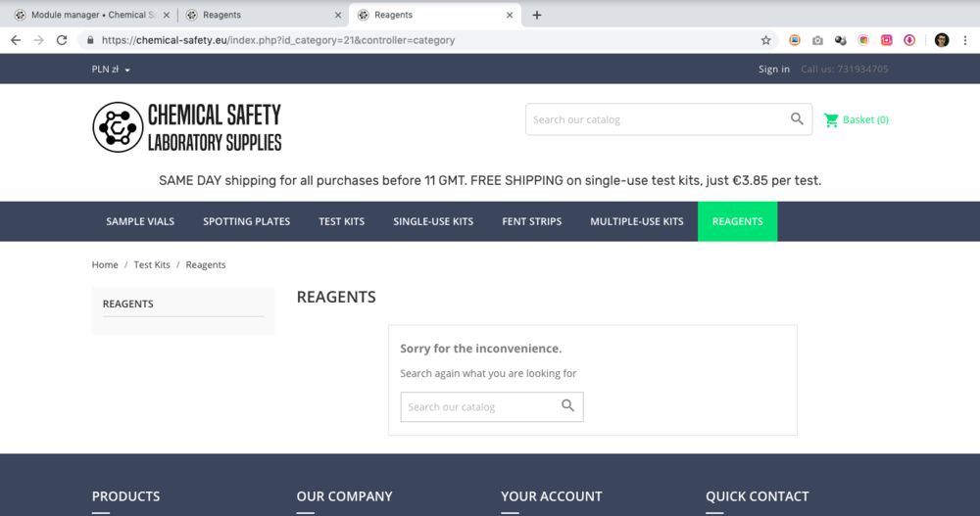Open Multiple-Use Kits category

click(637, 221)
